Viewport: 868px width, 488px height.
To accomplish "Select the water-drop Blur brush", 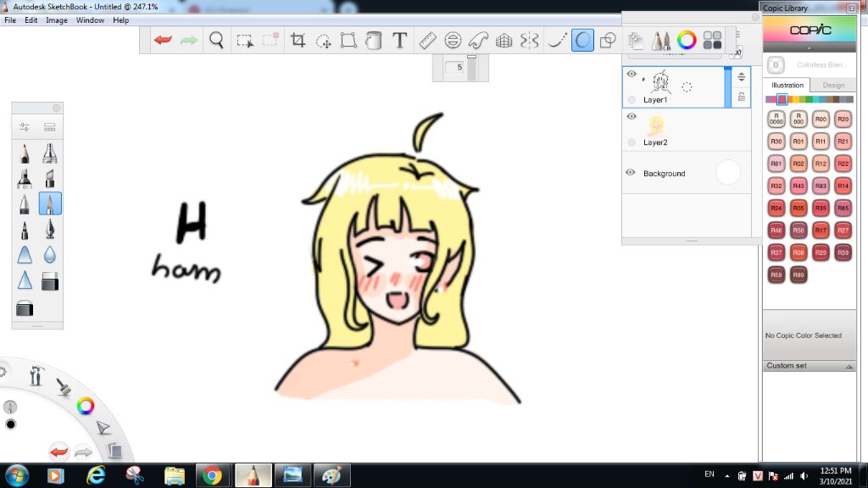I will point(50,254).
